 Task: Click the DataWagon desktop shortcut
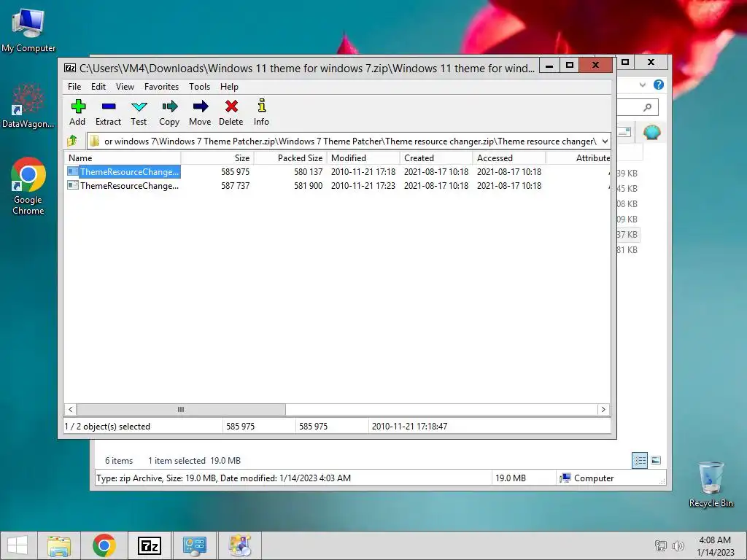28,106
